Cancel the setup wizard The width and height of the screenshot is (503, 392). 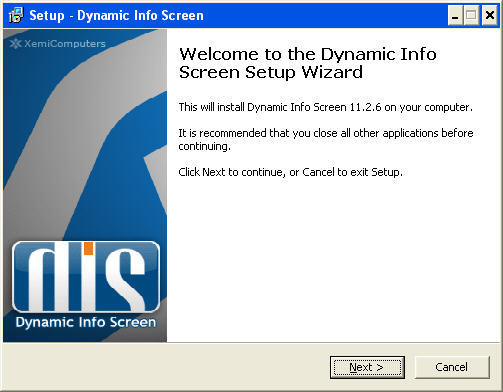[452, 367]
